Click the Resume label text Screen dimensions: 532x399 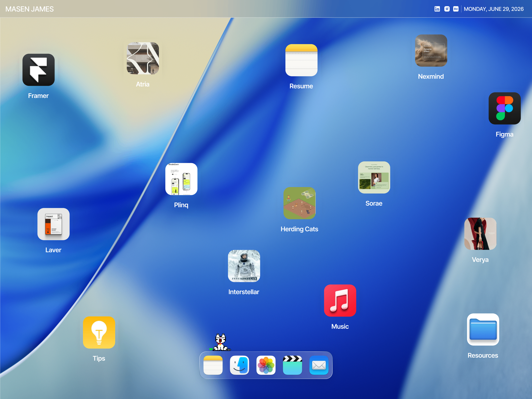tap(301, 86)
